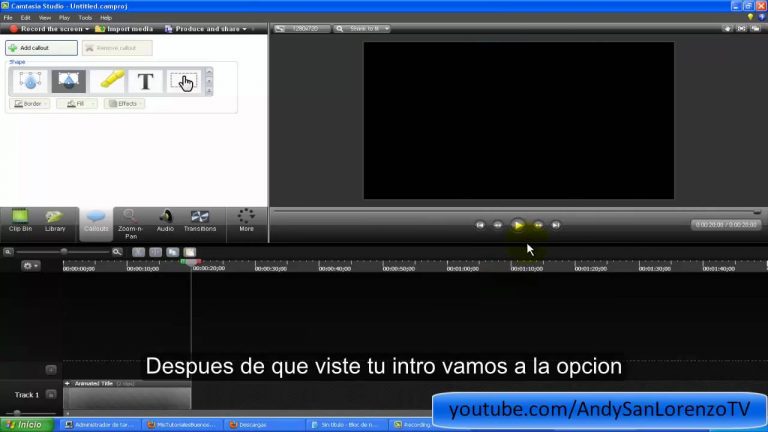768x432 pixels.
Task: Click the add track plus button
Action: point(51,369)
